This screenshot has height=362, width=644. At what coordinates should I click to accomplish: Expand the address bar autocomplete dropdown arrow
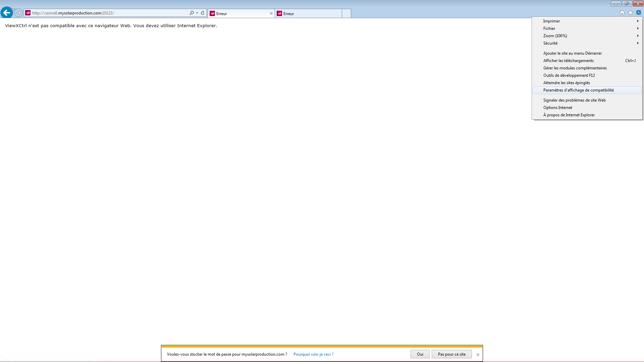197,13
